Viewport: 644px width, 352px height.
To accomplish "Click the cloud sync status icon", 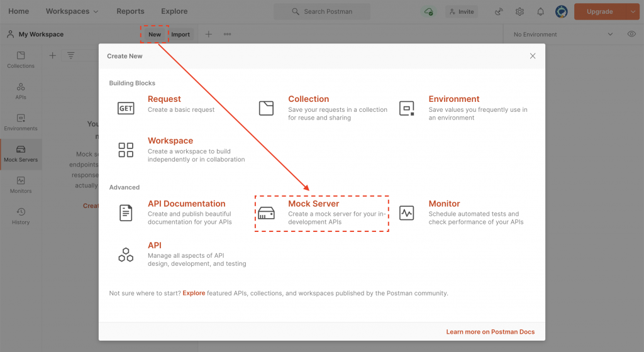I will tap(428, 11).
